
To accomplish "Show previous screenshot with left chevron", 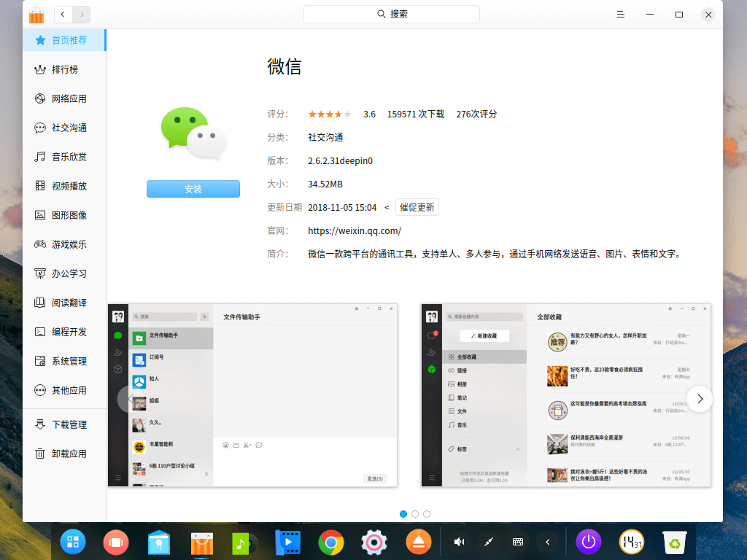I will click(130, 399).
